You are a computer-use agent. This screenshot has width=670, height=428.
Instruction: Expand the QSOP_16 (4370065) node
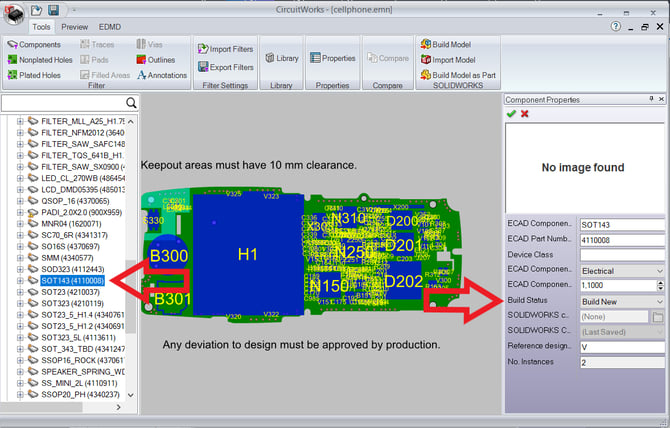click(20, 201)
